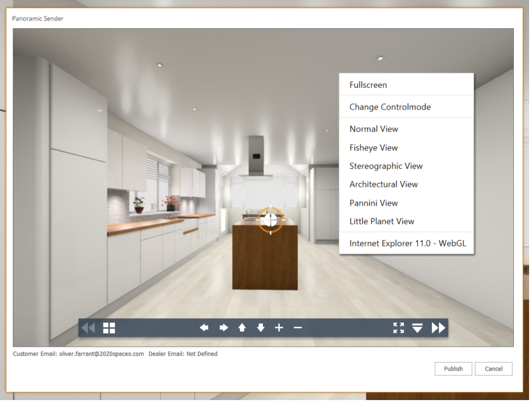Publish the panoramic view

click(x=453, y=368)
